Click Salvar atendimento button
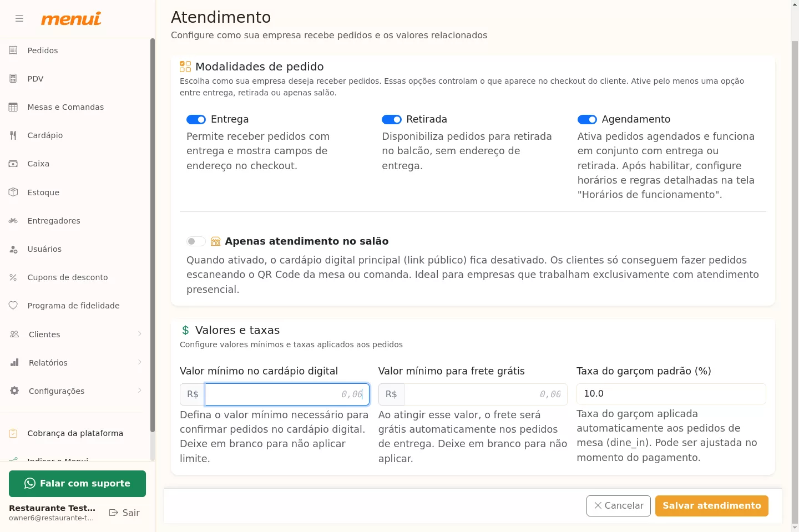The width and height of the screenshot is (799, 532). click(712, 506)
